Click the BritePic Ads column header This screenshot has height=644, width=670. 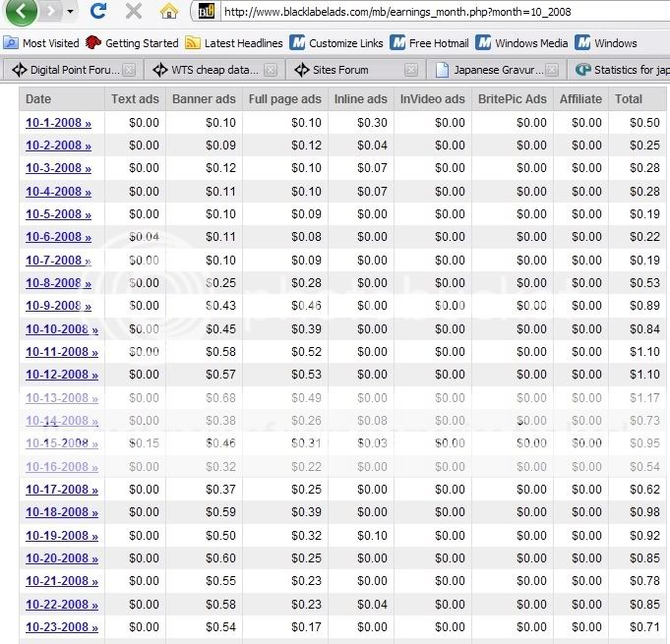tap(513, 99)
